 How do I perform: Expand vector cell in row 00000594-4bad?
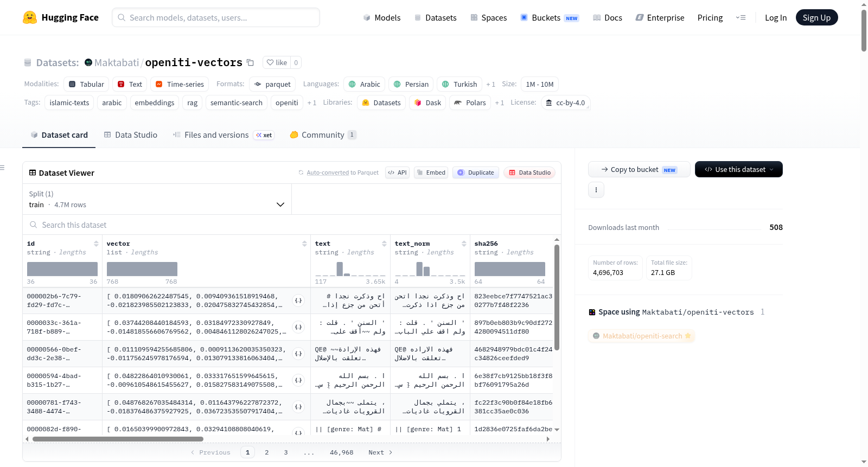coord(298,380)
